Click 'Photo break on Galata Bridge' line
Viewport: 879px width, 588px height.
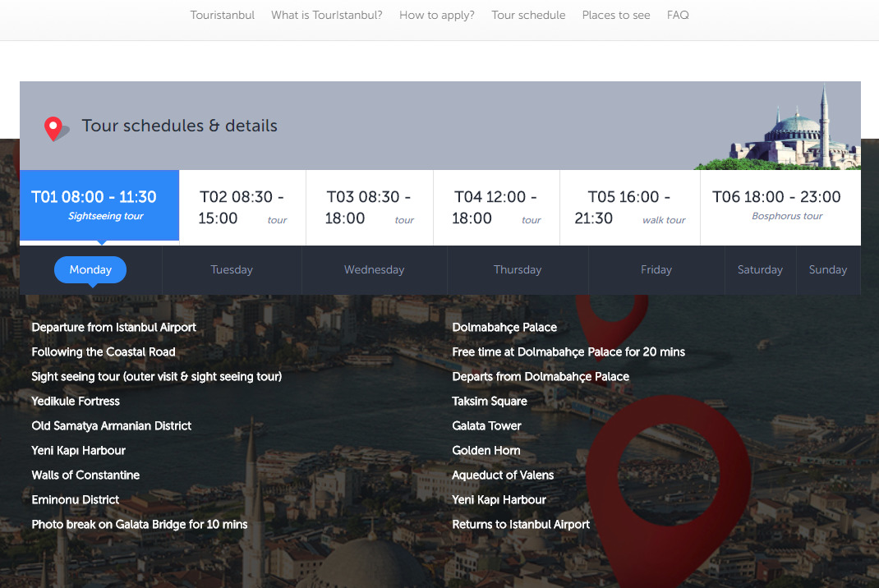(140, 525)
